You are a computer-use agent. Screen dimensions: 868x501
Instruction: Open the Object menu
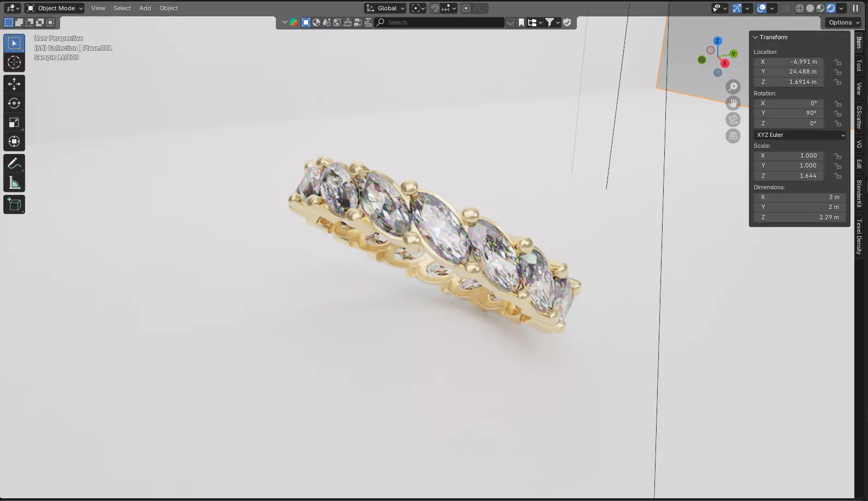(x=169, y=8)
